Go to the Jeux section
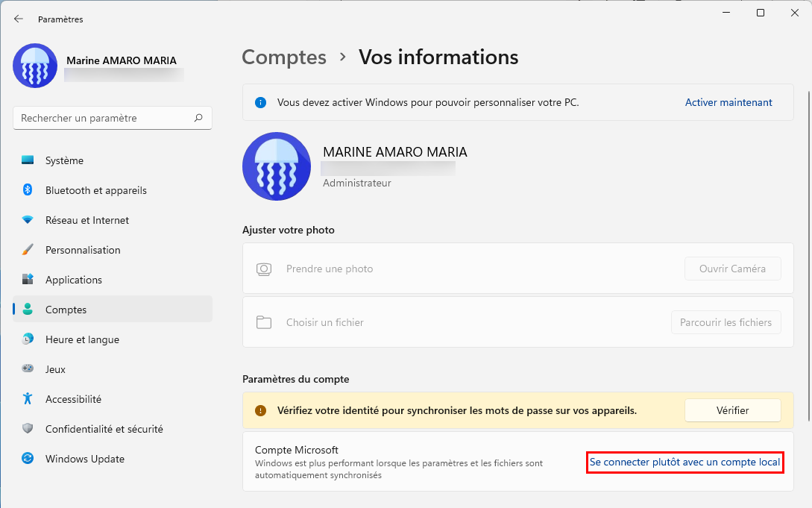 113,369
